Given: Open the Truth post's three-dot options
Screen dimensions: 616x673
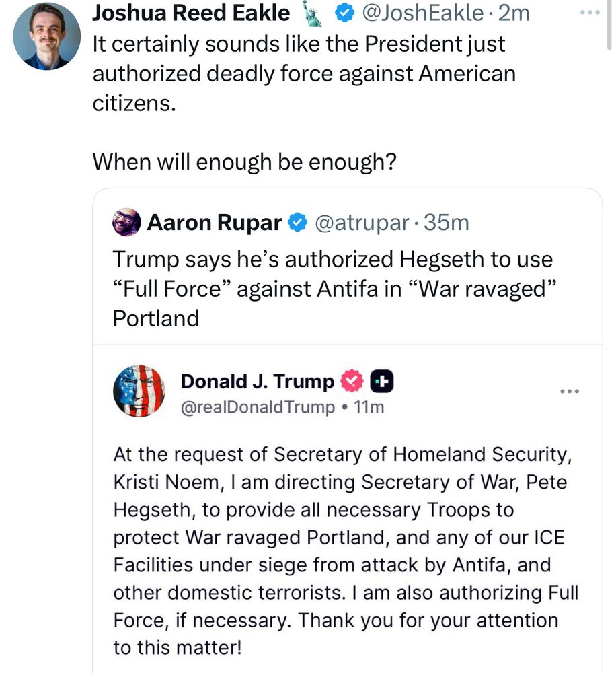Looking at the screenshot, I should [569, 391].
